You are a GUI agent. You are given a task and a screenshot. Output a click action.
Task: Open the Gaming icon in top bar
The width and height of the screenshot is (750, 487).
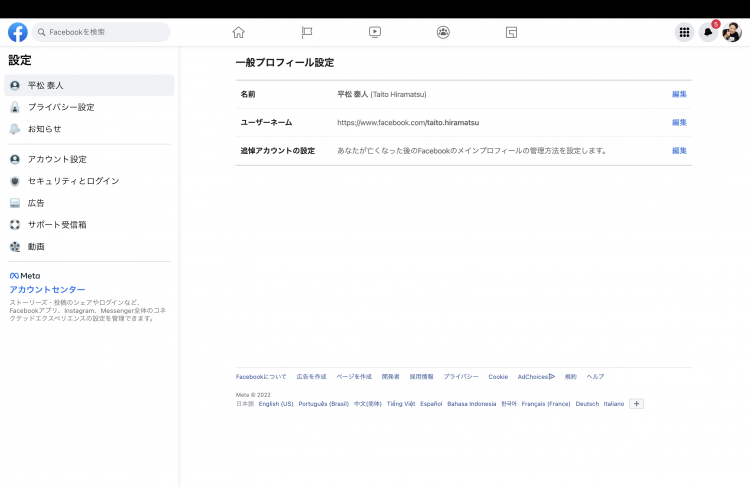[x=511, y=32]
